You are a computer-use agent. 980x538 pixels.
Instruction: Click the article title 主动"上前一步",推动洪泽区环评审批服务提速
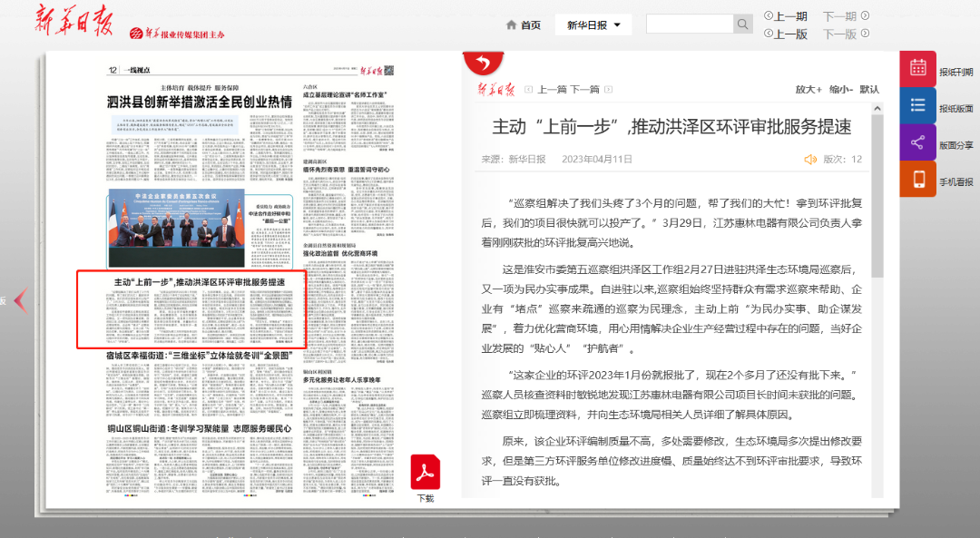[671, 127]
